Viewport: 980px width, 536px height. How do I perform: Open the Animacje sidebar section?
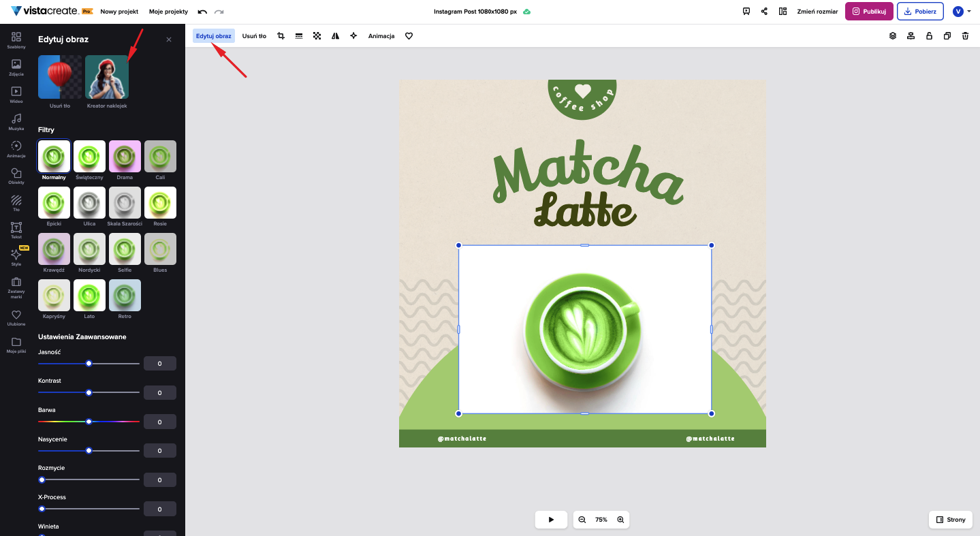(x=16, y=148)
